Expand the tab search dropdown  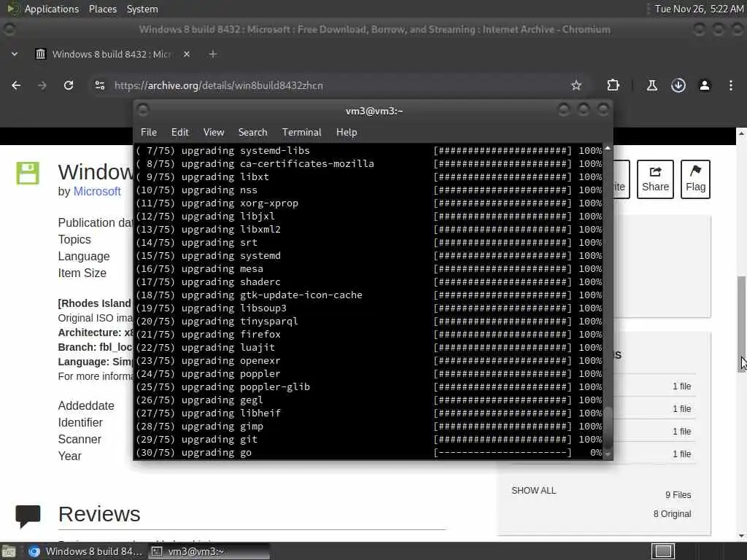pyautogui.click(x=15, y=54)
